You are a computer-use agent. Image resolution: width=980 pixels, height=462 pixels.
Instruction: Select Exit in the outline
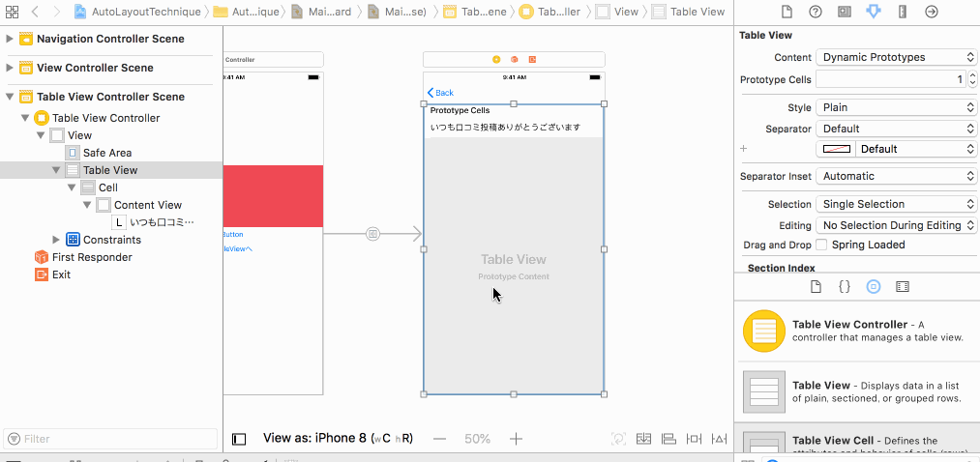pos(52,274)
